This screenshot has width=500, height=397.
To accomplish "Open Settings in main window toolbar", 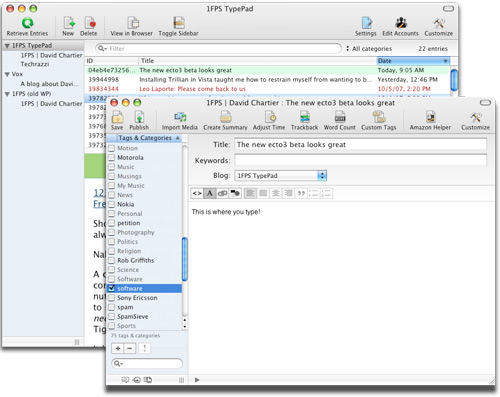I will click(x=366, y=27).
